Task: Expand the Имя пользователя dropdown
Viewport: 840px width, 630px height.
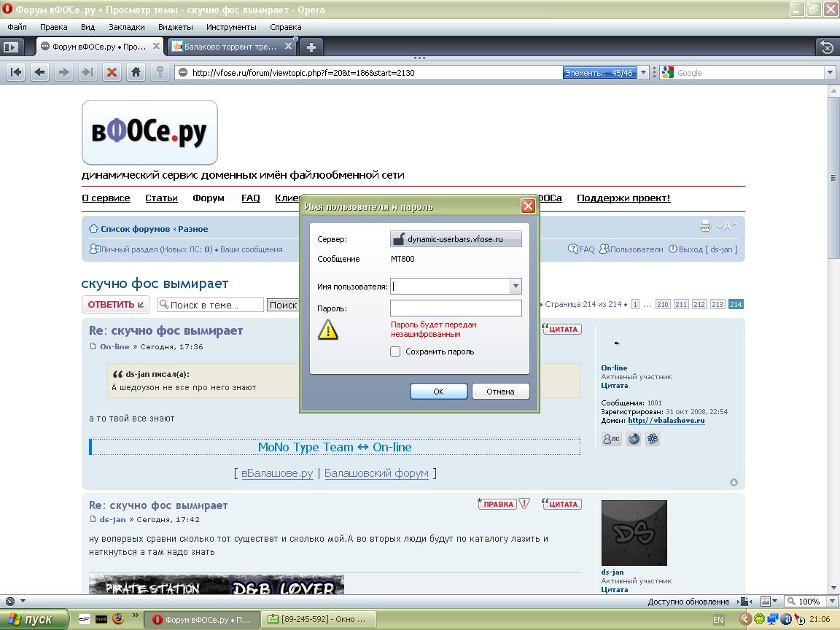Action: click(516, 287)
